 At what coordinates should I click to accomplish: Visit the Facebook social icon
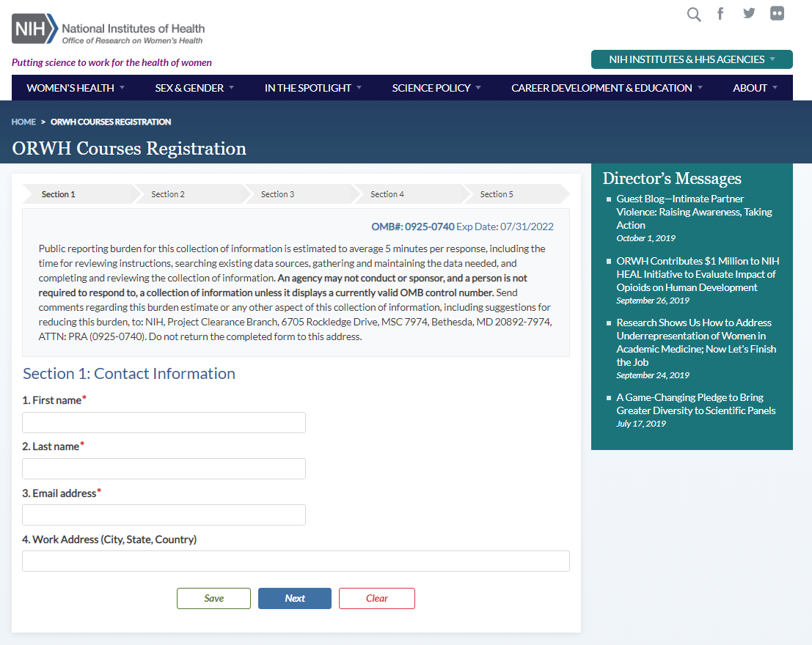(x=720, y=13)
